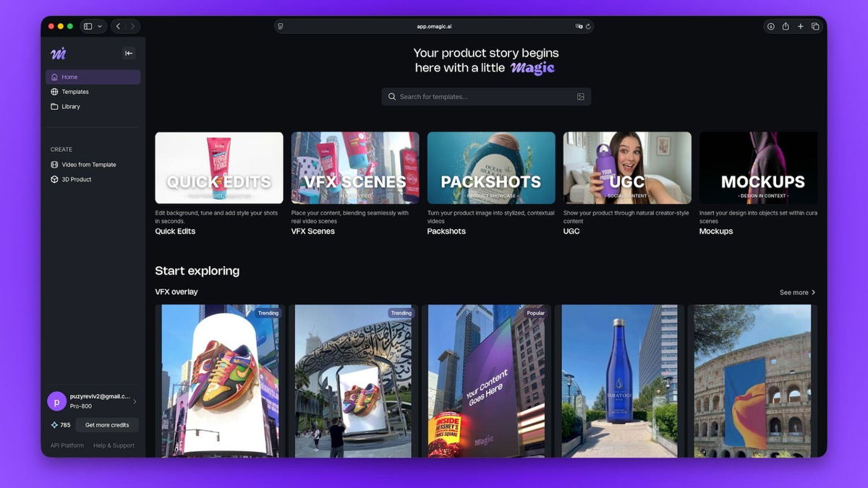Open the VFX Scenes title link
Screen dimensions: 868x488
click(x=312, y=231)
